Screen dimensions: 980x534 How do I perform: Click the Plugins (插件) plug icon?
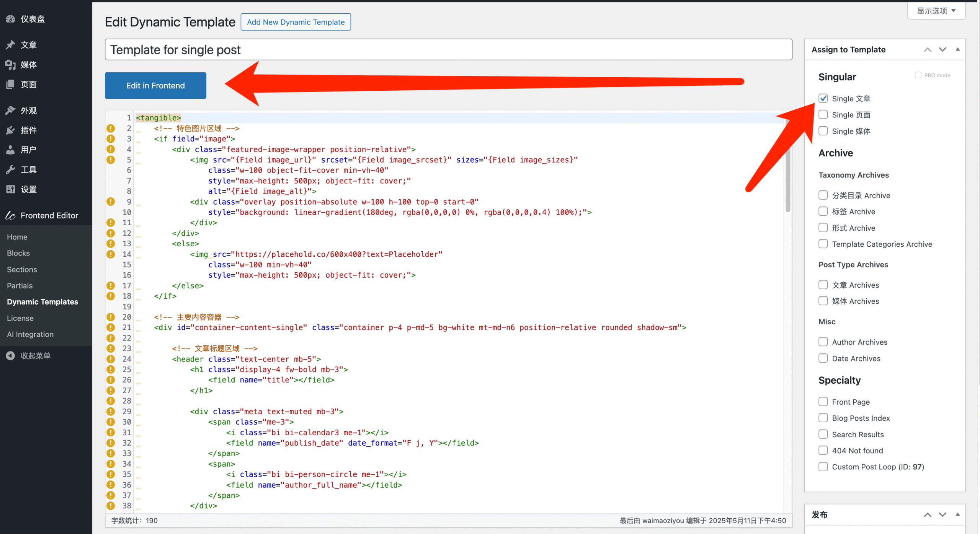tap(10, 130)
